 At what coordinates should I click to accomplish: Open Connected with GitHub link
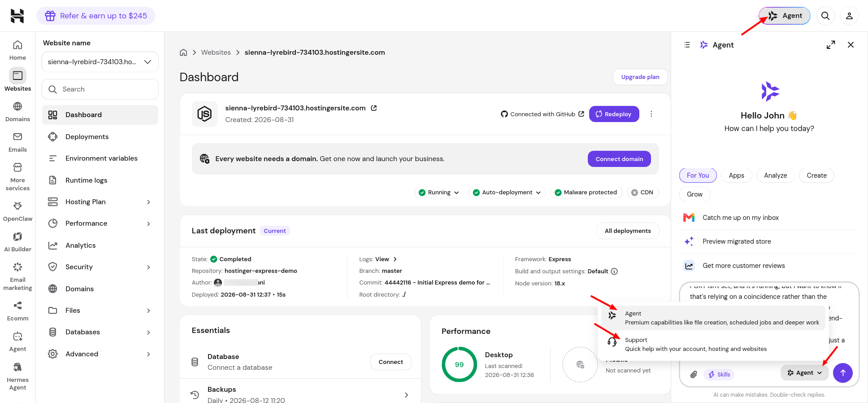[x=542, y=114]
